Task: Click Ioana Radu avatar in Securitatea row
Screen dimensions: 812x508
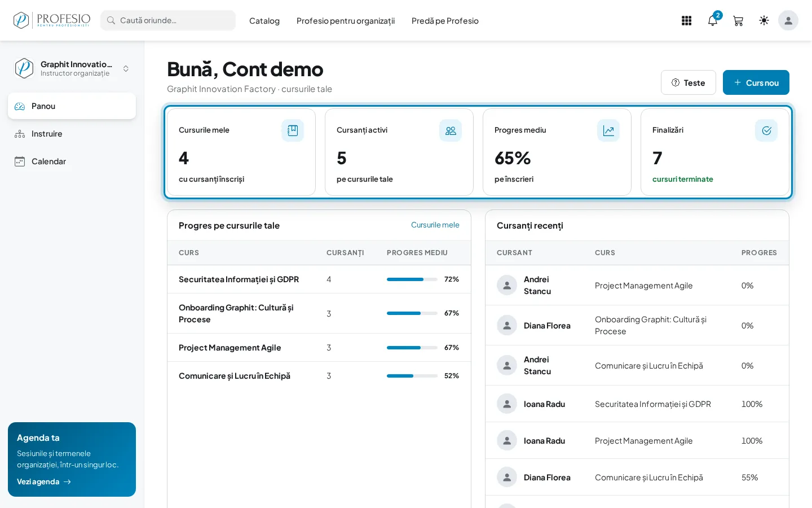Action: click(507, 404)
